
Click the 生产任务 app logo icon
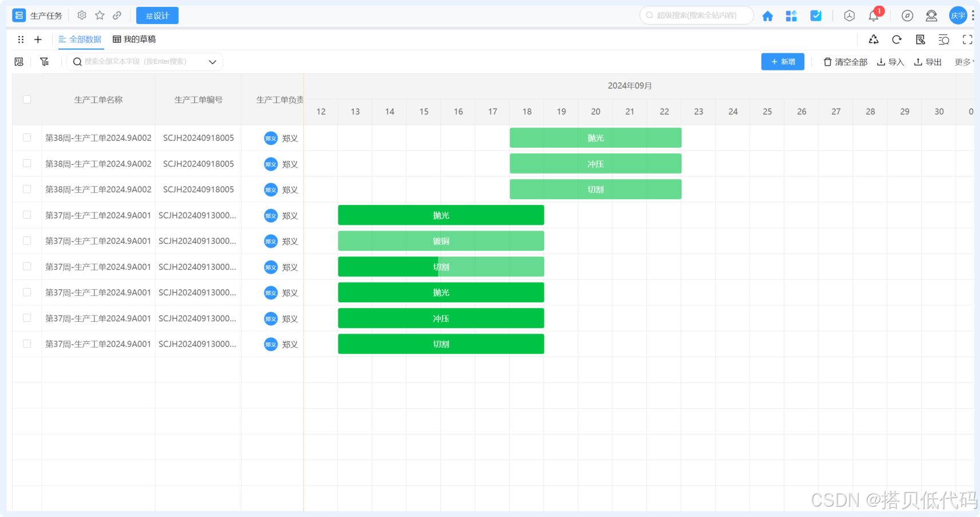(x=19, y=15)
